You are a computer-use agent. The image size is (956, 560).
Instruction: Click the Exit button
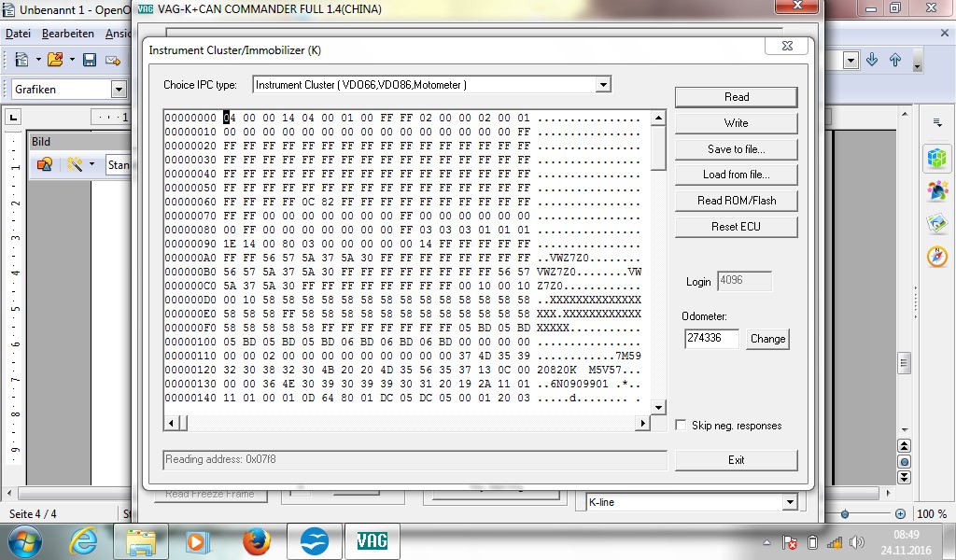coord(736,460)
